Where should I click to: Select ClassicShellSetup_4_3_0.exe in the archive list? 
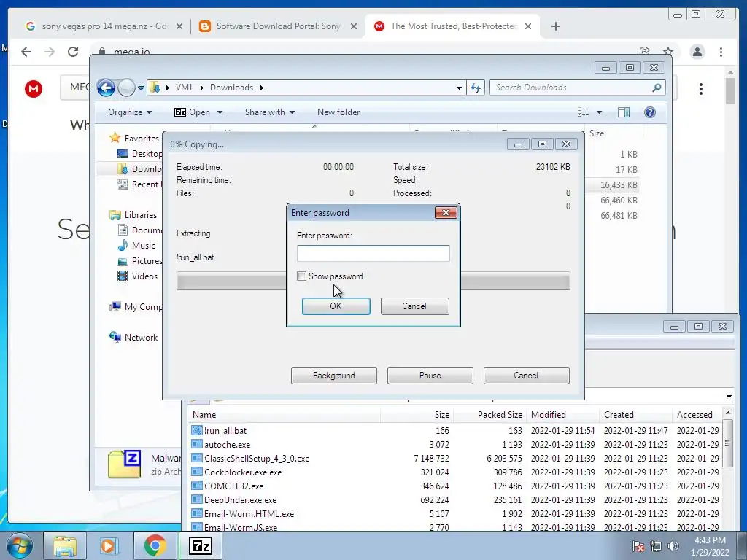(x=257, y=458)
